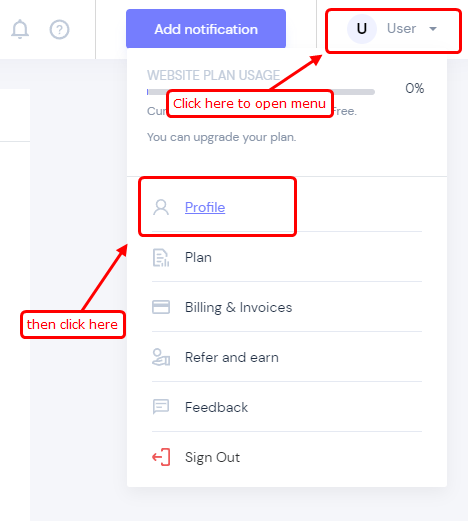Choose Refer and earn option
The height and width of the screenshot is (521, 468).
pos(287,357)
